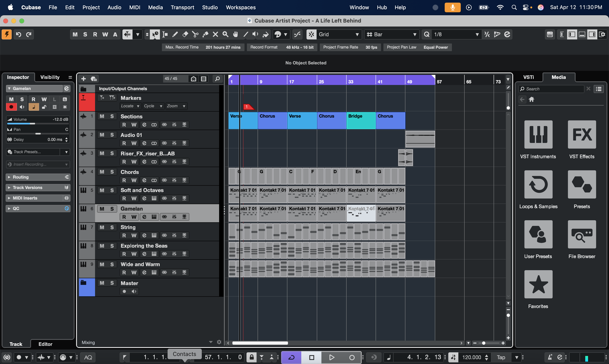Open Markers Locate dropdown
Viewport: 609px width, 364px height.
(x=130, y=106)
